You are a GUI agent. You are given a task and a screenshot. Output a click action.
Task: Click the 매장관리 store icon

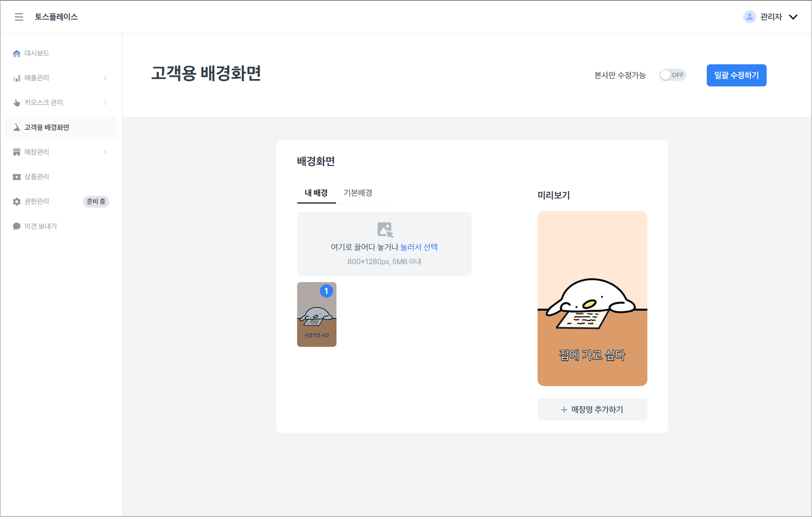coord(17,152)
